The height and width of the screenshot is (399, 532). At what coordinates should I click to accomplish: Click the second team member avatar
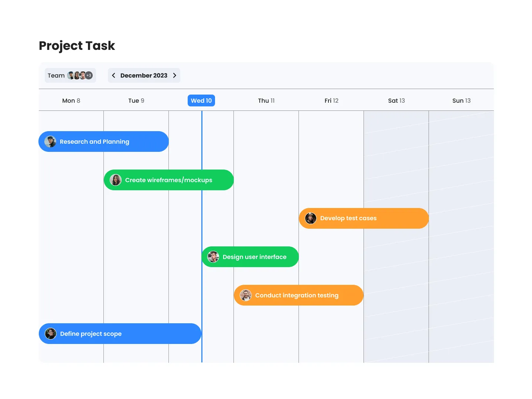76,75
